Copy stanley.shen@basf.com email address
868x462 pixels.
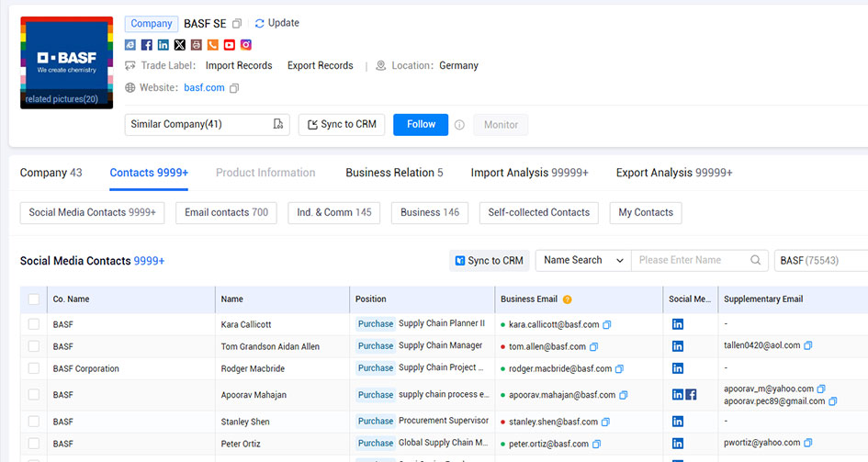pos(605,422)
